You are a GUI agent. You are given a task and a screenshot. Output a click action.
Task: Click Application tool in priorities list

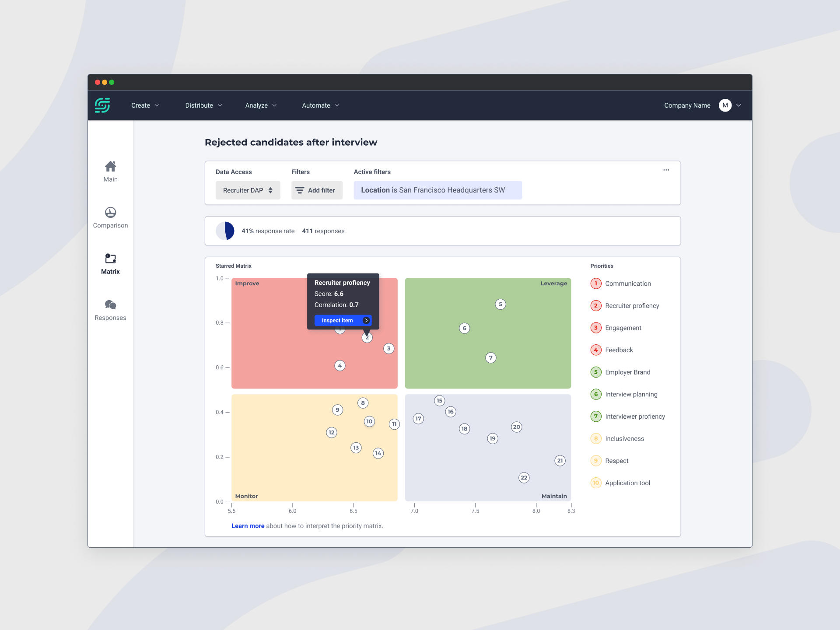(620, 483)
